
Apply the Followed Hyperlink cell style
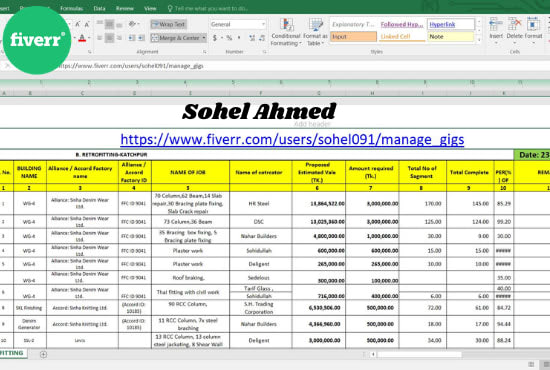click(x=402, y=24)
